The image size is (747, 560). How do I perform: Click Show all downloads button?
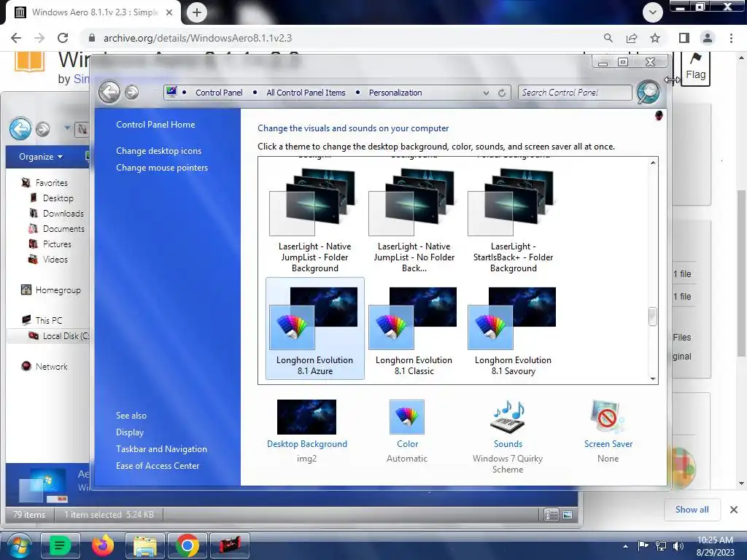pos(692,510)
